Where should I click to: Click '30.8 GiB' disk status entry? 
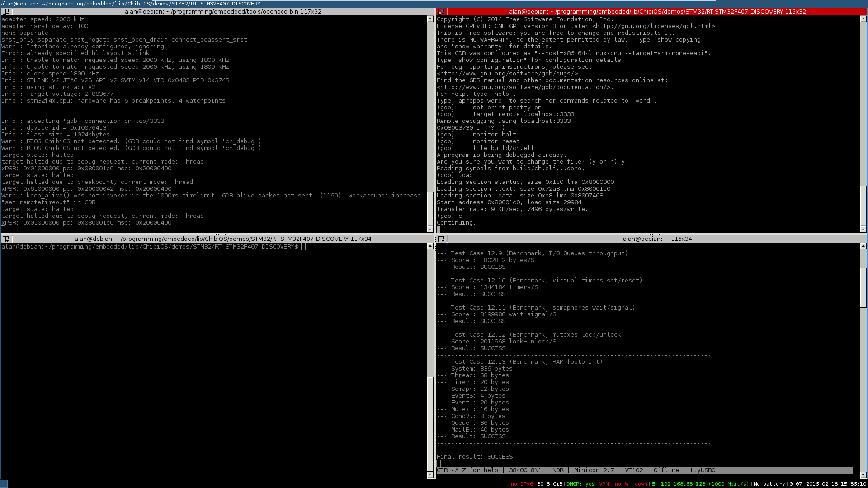click(550, 484)
